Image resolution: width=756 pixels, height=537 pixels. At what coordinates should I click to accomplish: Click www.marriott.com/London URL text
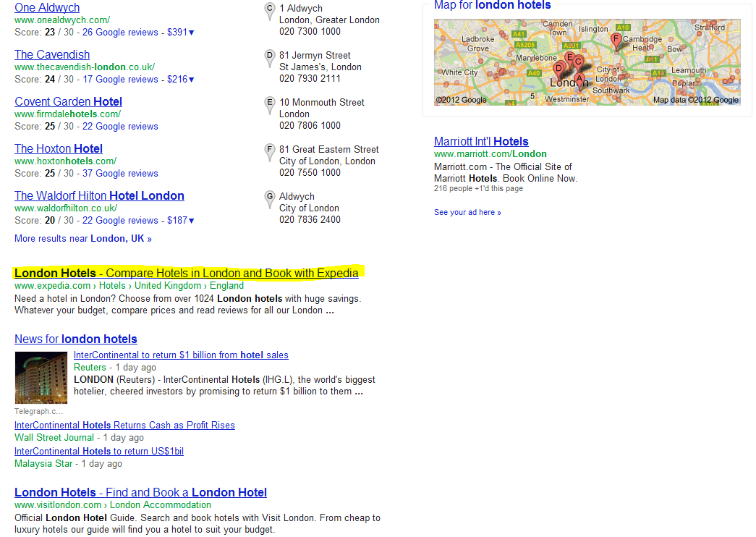tap(490, 154)
